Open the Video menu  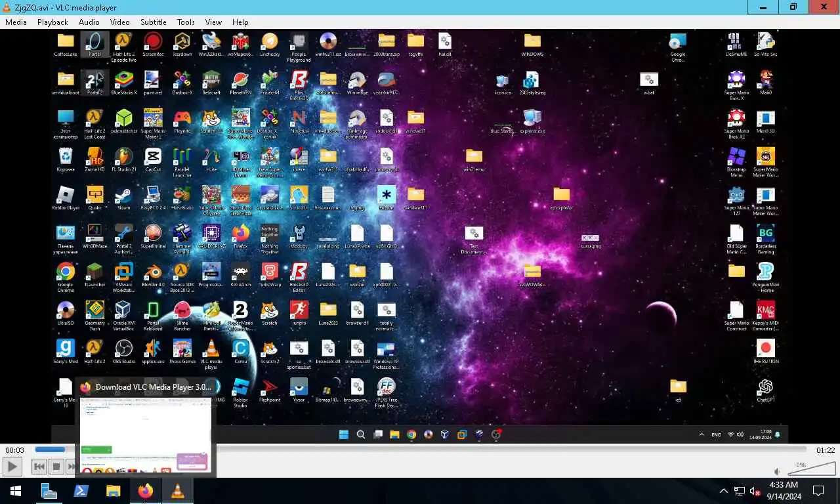(119, 22)
